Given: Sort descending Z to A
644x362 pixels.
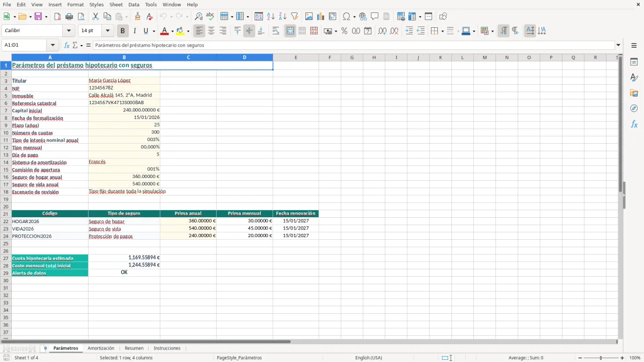Looking at the screenshot, I should 283,17.
